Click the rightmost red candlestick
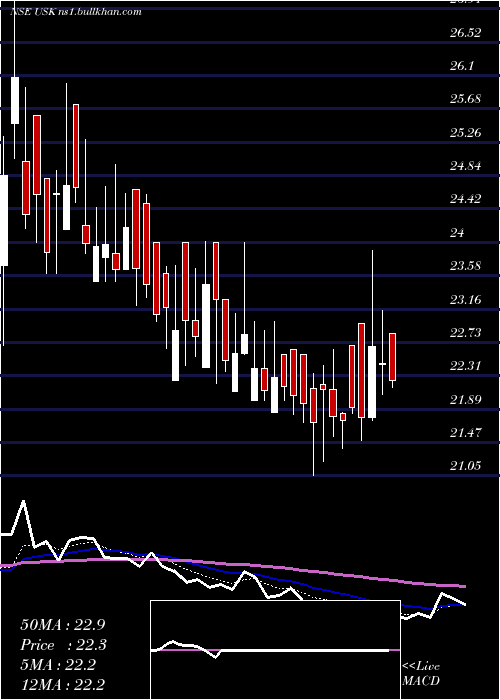The width and height of the screenshot is (500, 700). (x=392, y=357)
